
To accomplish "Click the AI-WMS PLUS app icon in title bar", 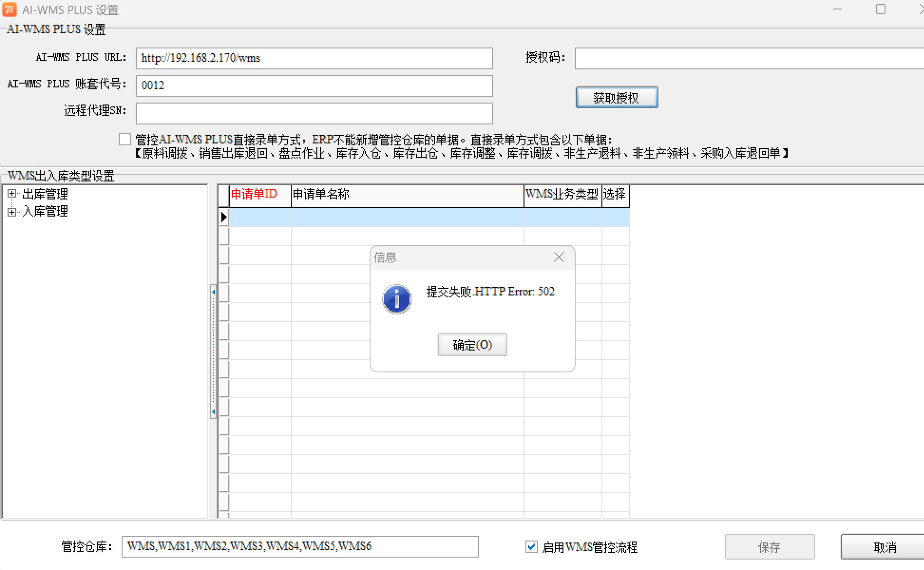I will coord(9,9).
